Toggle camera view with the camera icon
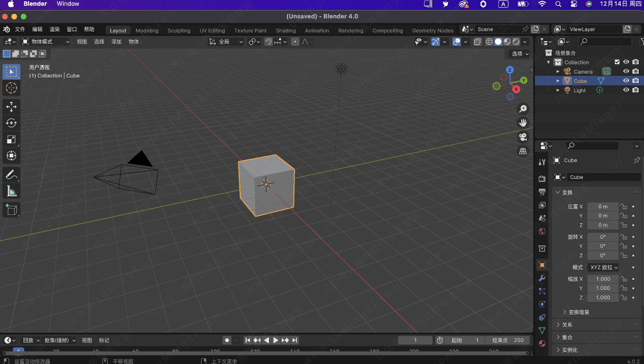The image size is (644, 364). click(523, 137)
